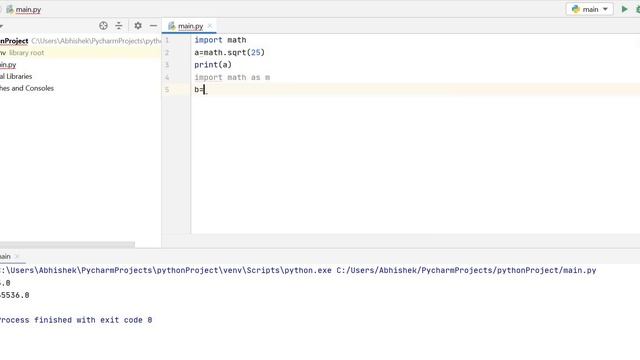Screen dimensions: 640x360
Task: Click line number 4 in the gutter
Action: (x=167, y=77)
